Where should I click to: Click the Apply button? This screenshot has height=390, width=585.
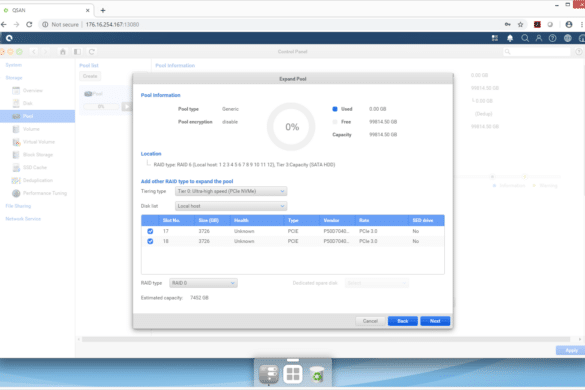coord(571,350)
